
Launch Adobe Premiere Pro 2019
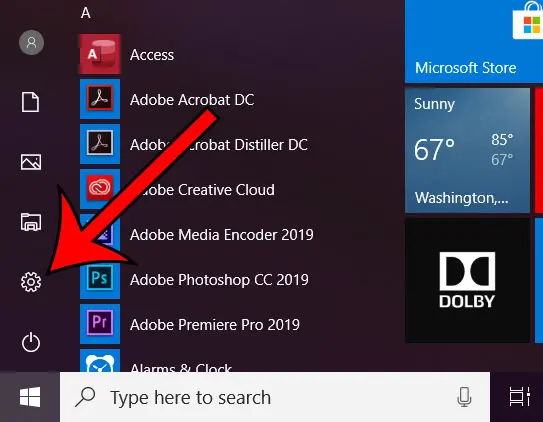pos(215,325)
